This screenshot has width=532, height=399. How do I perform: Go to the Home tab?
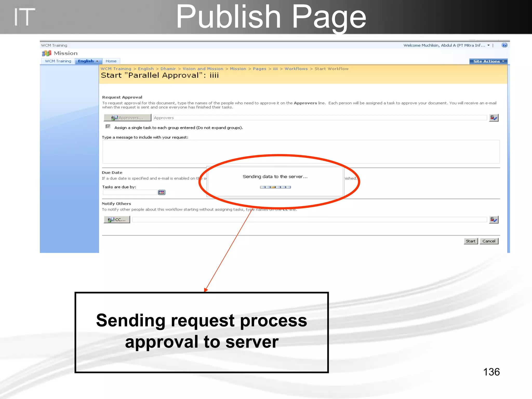tap(111, 61)
